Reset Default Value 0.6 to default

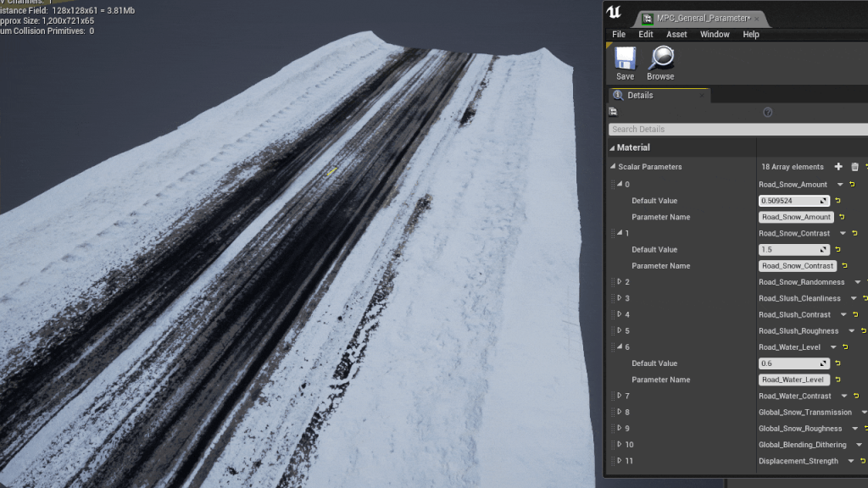[x=837, y=363]
